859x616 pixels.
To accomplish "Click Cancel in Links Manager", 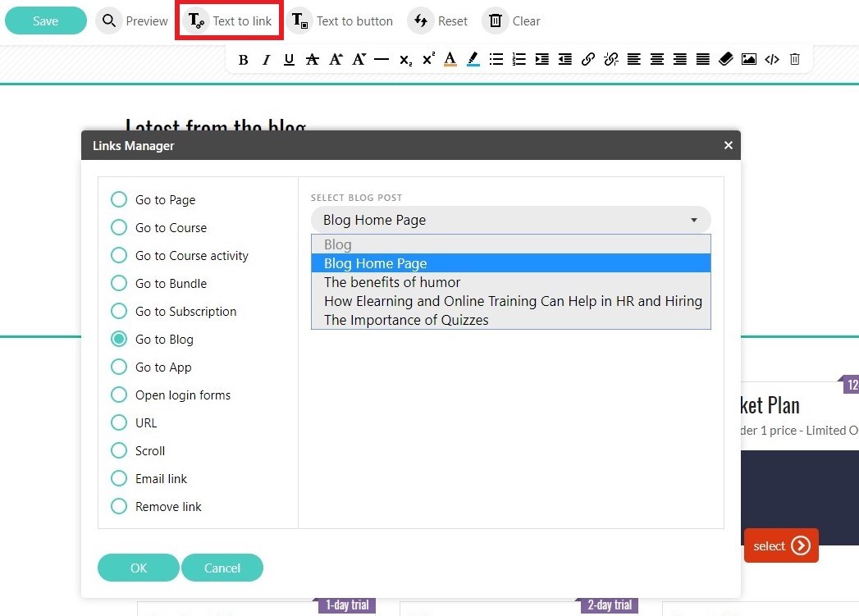I will click(222, 568).
